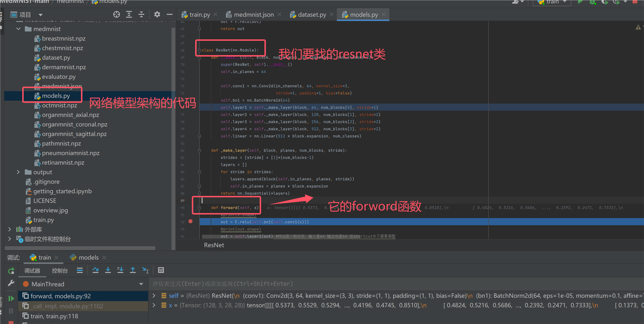Step into in debugger
This screenshot has width=644, height=324.
click(108, 270)
